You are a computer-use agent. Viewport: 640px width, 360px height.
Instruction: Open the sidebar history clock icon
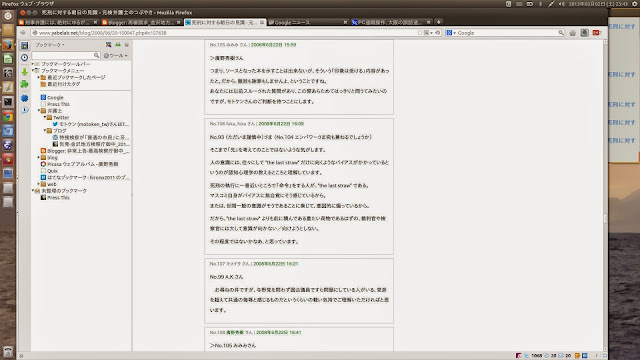click(x=24, y=58)
